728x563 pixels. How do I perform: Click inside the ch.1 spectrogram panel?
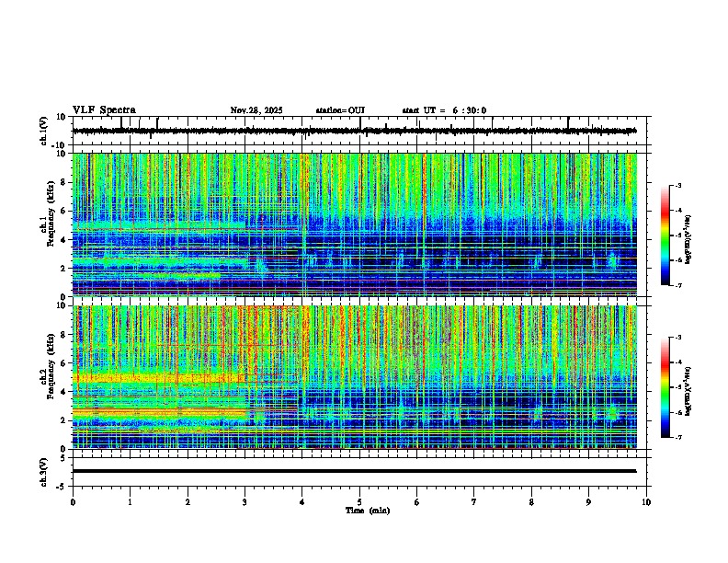[x=354, y=224]
